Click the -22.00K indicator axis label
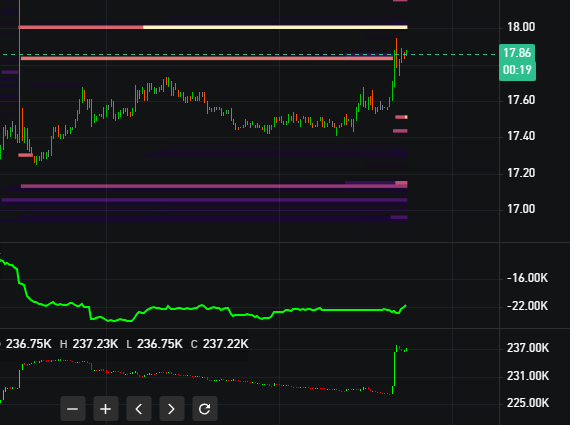Screen dimensions: 570x425 (x=527, y=306)
